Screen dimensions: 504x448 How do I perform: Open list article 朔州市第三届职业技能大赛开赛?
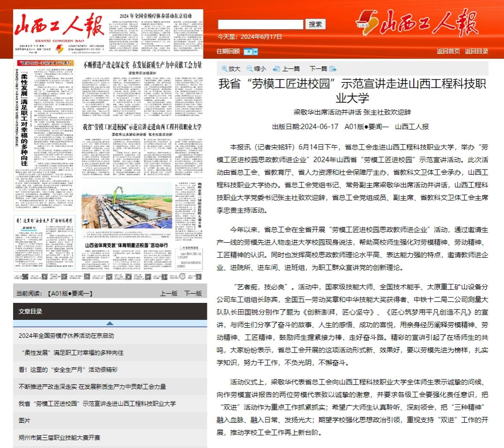[59, 437]
